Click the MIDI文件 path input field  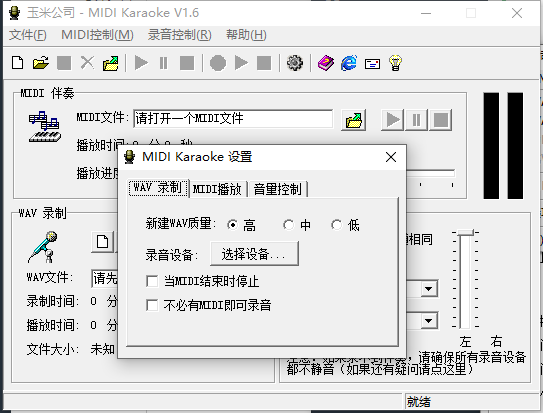(x=233, y=119)
